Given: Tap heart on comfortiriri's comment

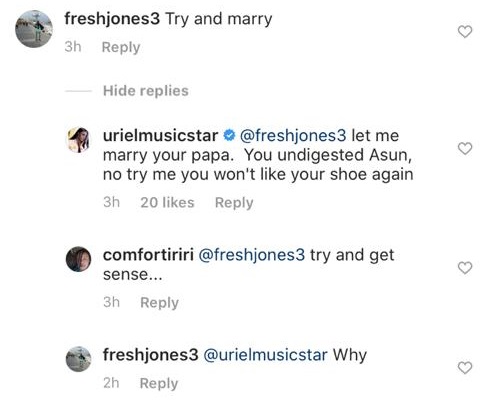Looking at the screenshot, I should [465, 268].
